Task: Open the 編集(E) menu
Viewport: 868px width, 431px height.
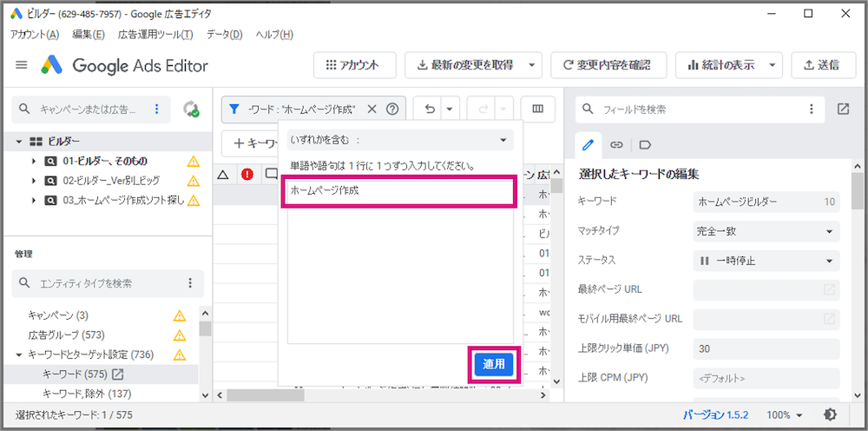Action: [89, 35]
